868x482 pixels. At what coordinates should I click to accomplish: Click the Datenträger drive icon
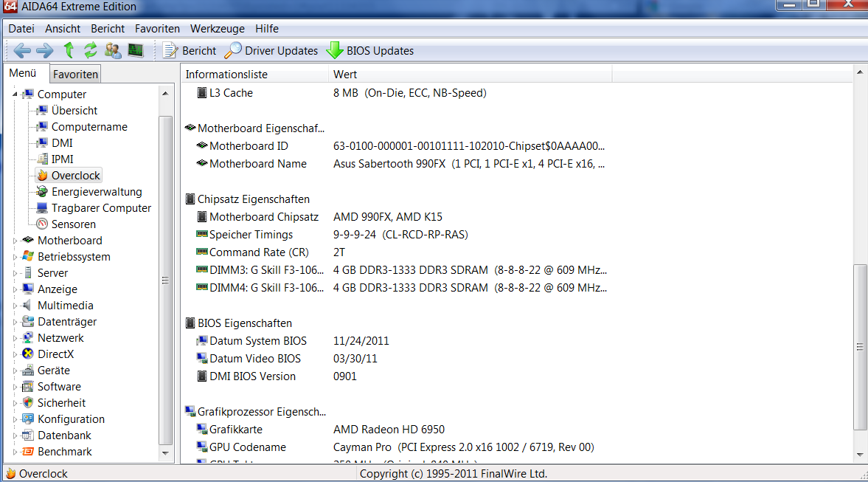28,321
